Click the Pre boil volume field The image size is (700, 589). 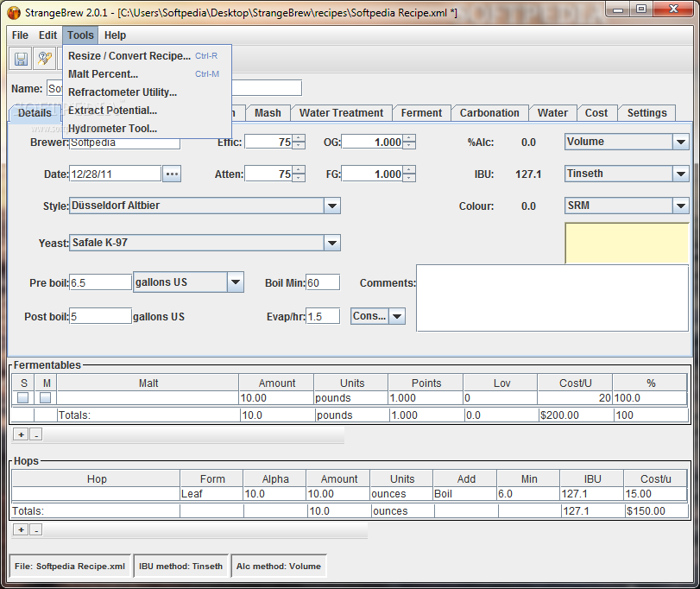click(x=100, y=282)
